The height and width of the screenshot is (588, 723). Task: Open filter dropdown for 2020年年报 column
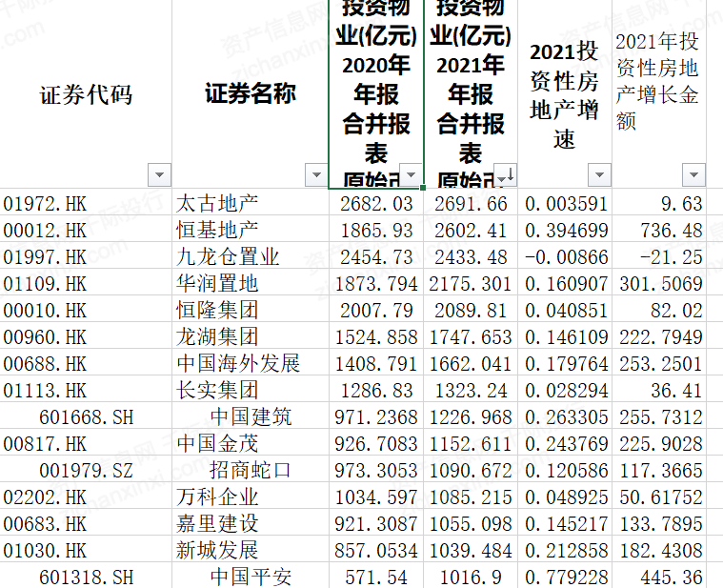pos(411,174)
